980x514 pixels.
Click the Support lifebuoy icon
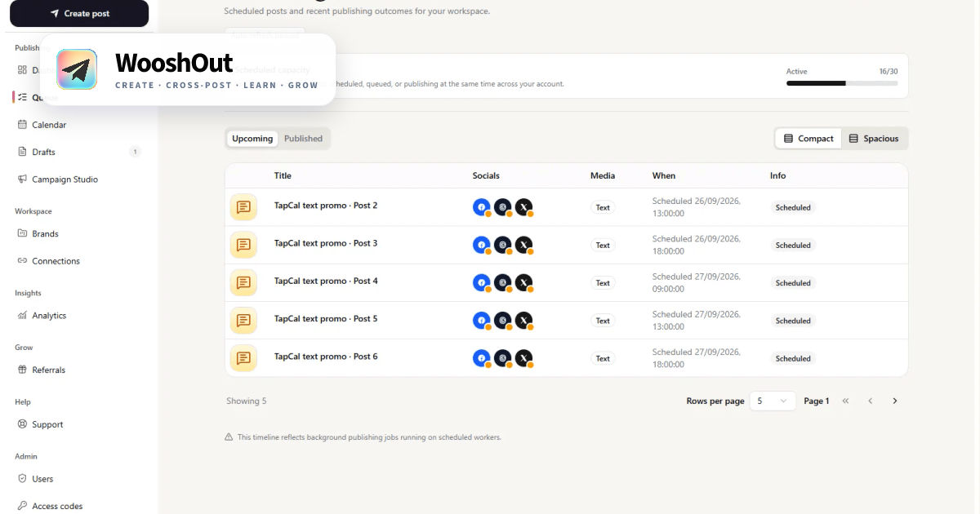pyautogui.click(x=23, y=424)
